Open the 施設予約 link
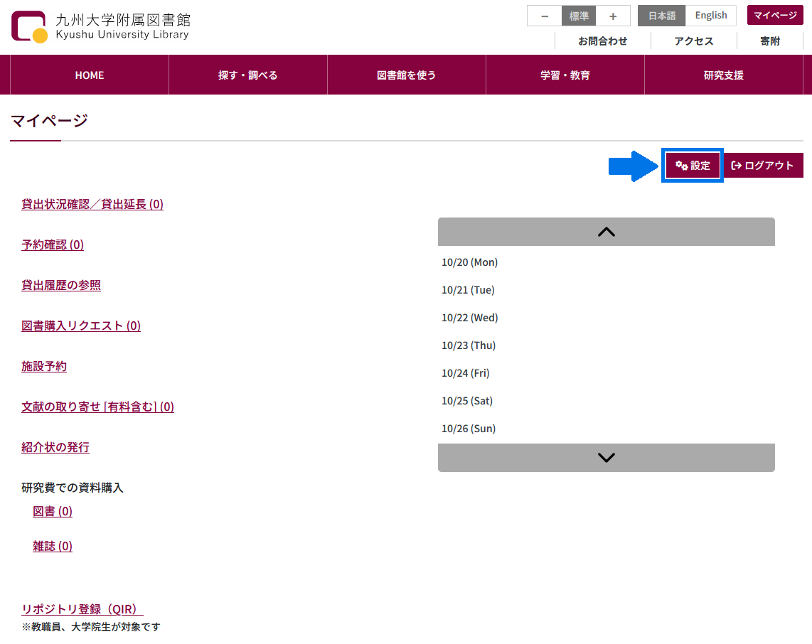This screenshot has width=812, height=644. [x=44, y=367]
